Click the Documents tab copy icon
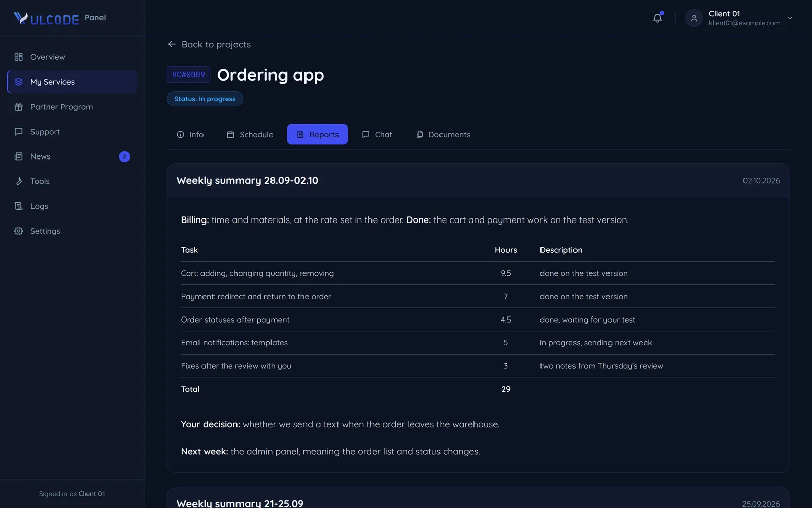This screenshot has width=812, height=508. click(420, 134)
